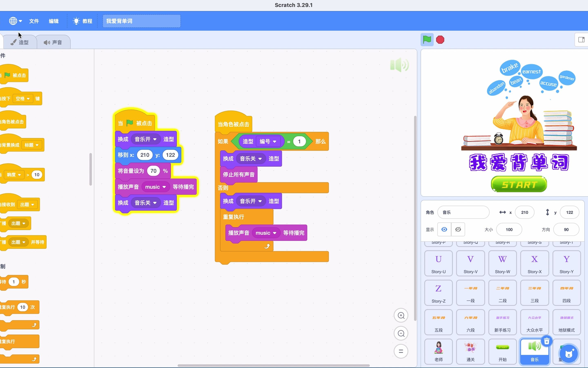Show the sprite with the eye toggle
This screenshot has width=588, height=368.
tap(444, 229)
